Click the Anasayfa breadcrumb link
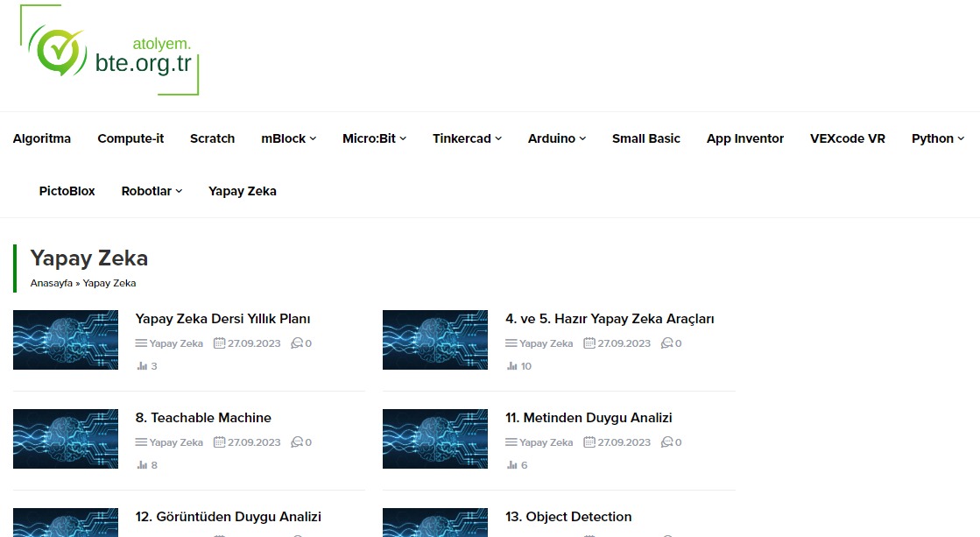Screen dimensions: 980x537 coord(52,283)
